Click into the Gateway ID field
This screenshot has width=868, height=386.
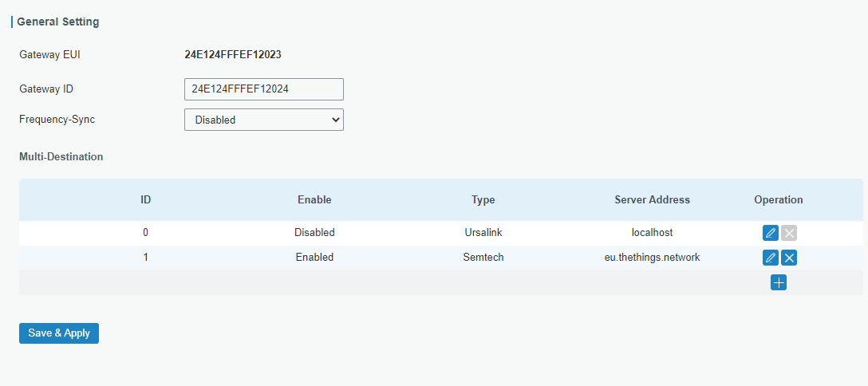pyautogui.click(x=263, y=89)
